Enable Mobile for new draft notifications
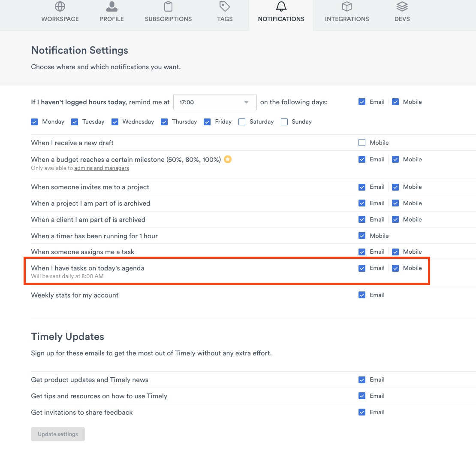 click(x=362, y=143)
